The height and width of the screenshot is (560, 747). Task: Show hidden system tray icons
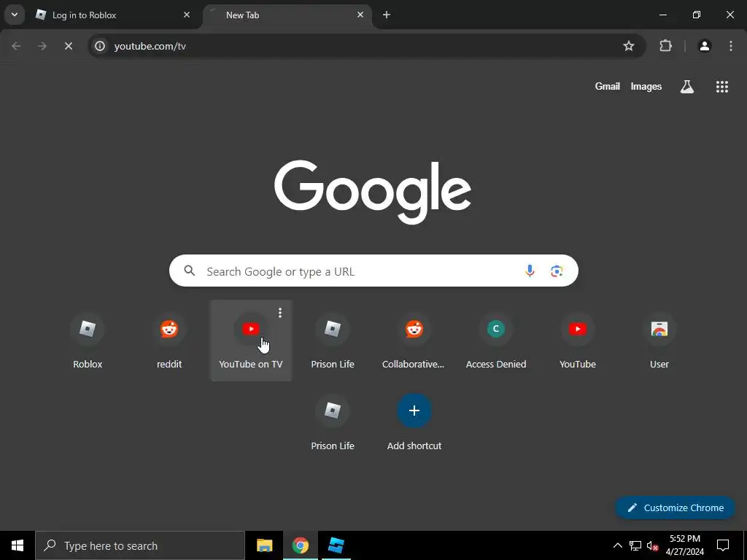click(617, 545)
